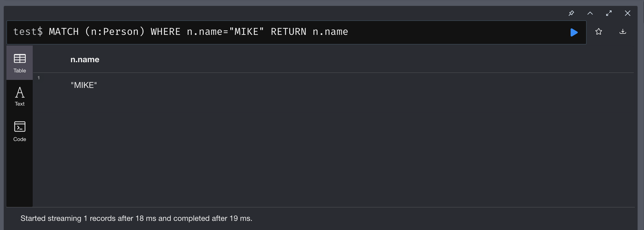Click the RETURN keyword in the query

288,32
